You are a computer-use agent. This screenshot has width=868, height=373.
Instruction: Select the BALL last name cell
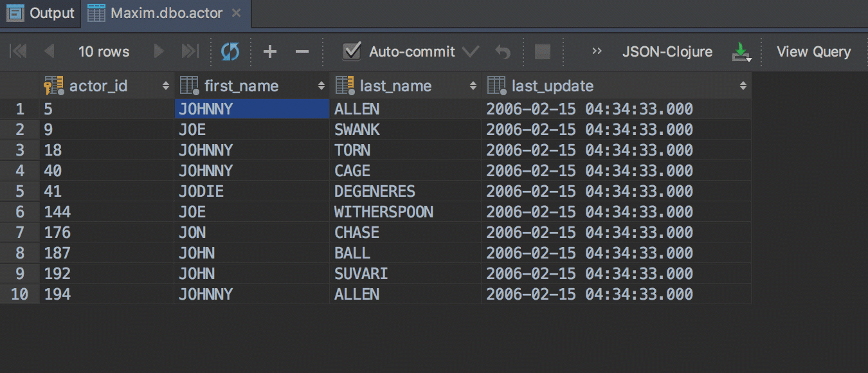[406, 253]
